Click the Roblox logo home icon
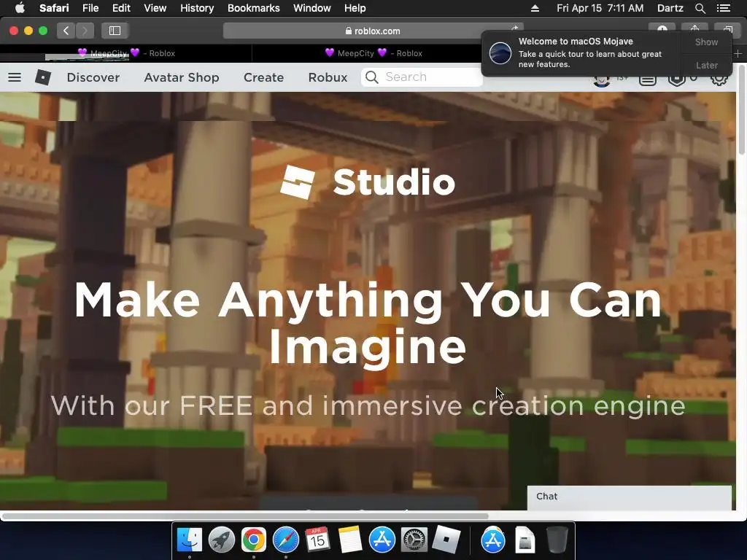This screenshot has height=560, width=747. pyautogui.click(x=43, y=77)
